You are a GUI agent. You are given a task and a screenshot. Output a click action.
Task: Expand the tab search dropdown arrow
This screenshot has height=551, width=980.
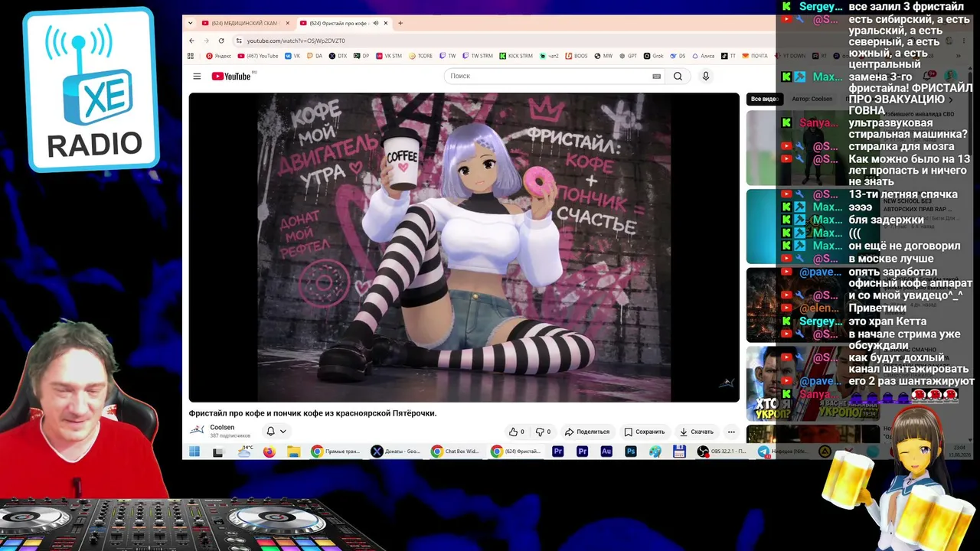click(191, 23)
